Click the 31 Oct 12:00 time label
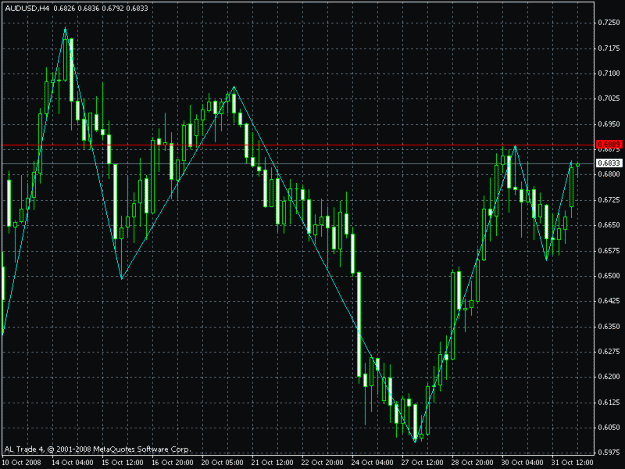The width and height of the screenshot is (625, 469). (x=572, y=463)
